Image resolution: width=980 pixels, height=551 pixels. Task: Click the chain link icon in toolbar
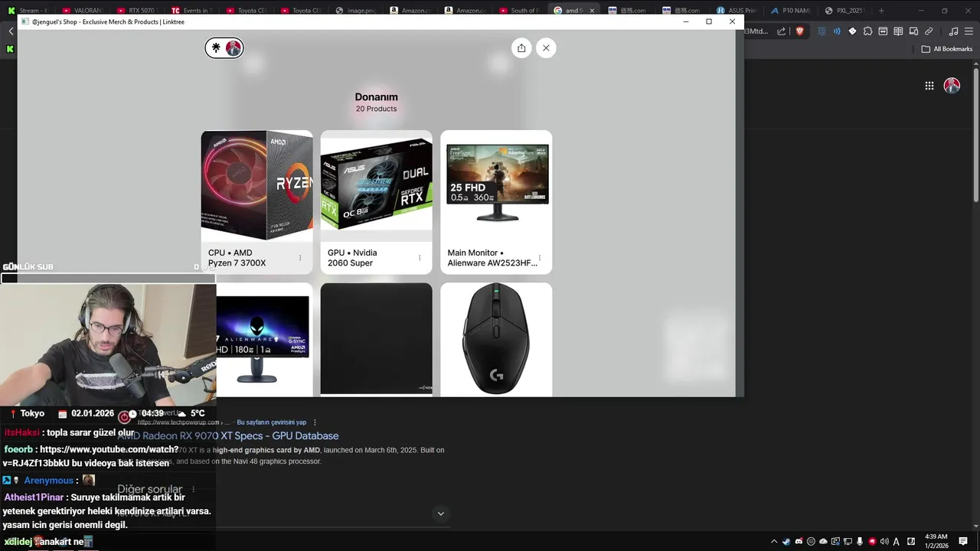pos(929,31)
